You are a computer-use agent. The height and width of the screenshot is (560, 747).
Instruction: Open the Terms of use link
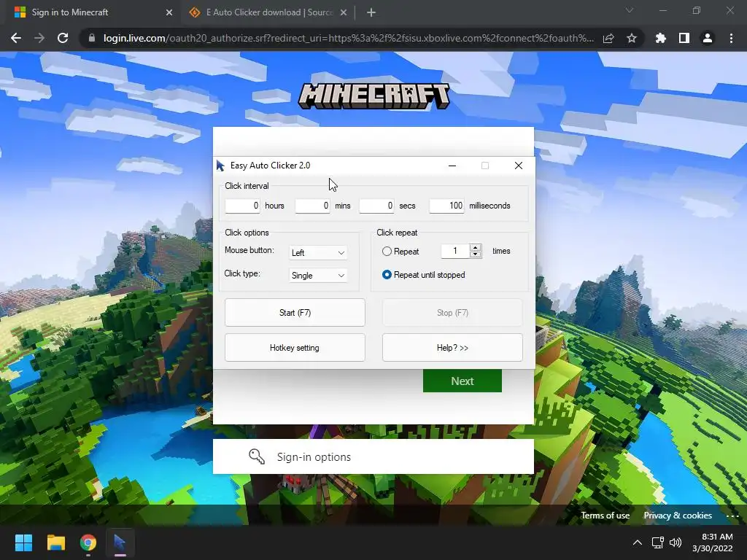(605, 516)
